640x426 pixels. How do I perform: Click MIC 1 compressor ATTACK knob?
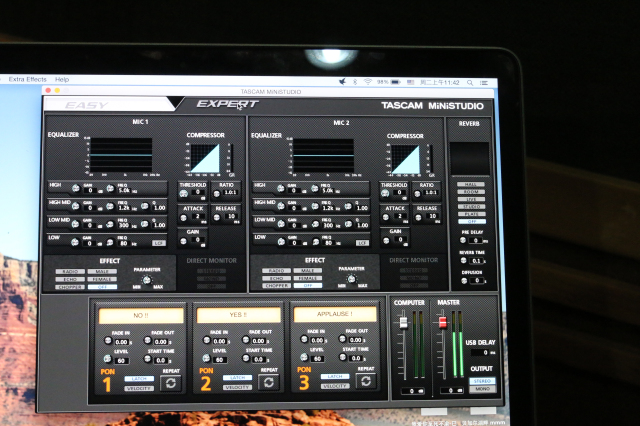tap(184, 218)
